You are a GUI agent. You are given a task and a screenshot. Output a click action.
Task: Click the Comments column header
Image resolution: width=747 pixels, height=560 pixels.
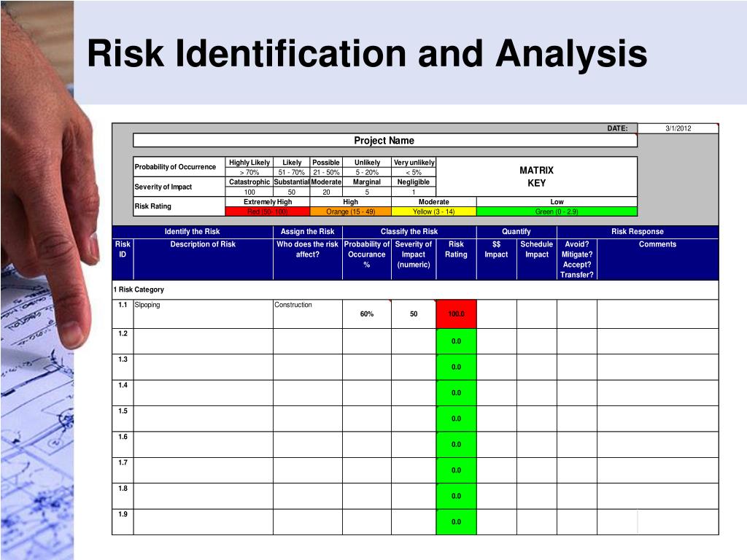pos(657,259)
